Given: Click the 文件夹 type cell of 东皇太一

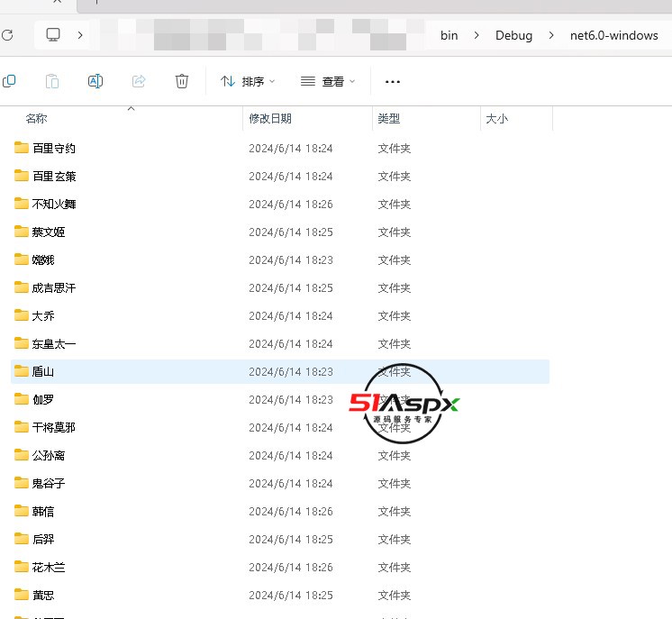Looking at the screenshot, I should (395, 344).
